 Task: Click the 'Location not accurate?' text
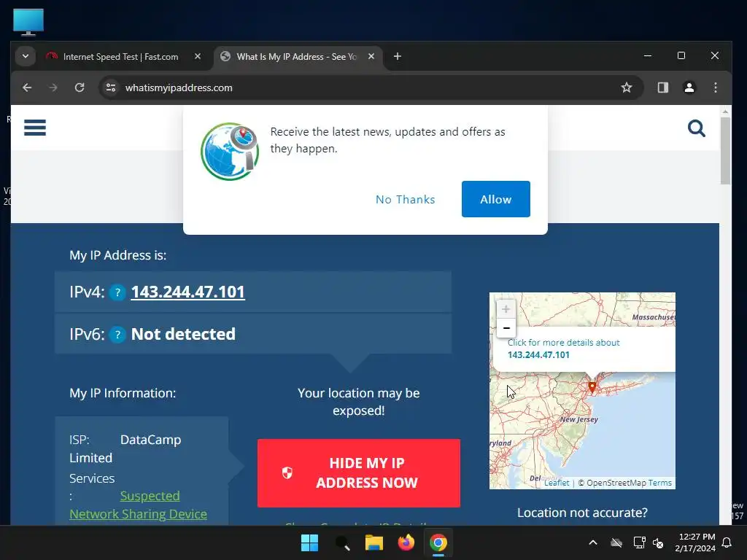point(582,513)
